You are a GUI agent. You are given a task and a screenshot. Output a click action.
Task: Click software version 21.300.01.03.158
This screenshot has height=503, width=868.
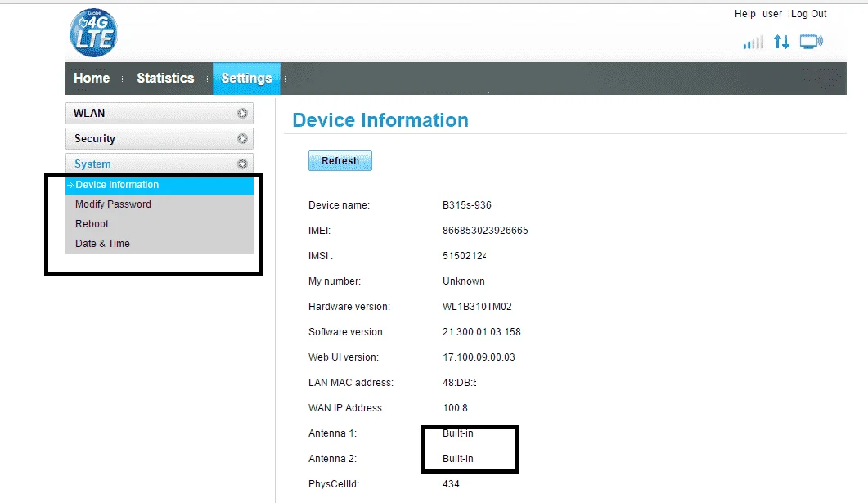tap(482, 332)
